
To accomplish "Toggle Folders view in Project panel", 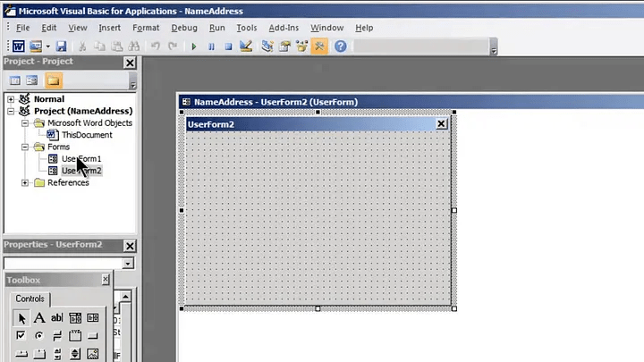I will tap(54, 80).
